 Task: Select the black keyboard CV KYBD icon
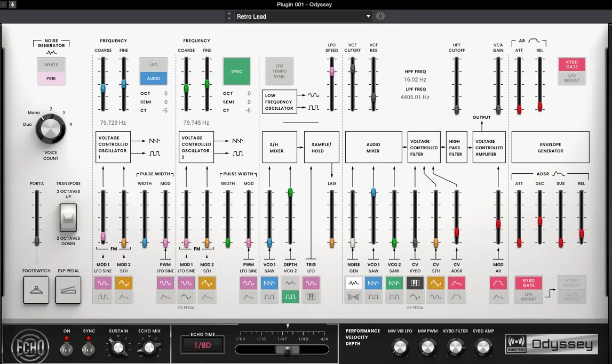click(x=415, y=283)
